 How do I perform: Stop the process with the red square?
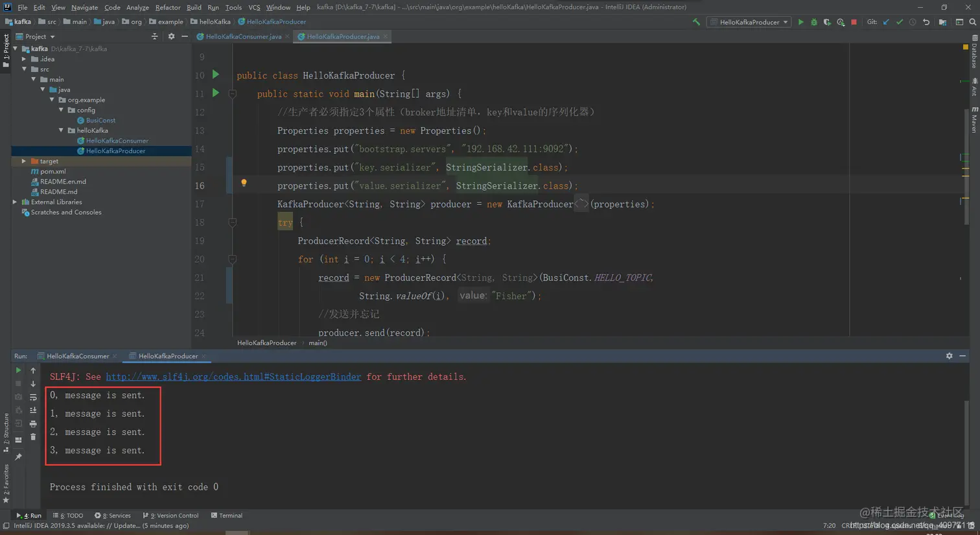[854, 22]
